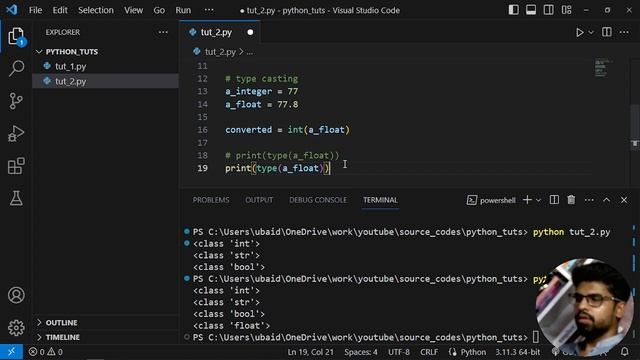Open editor More Actions ellipsis
The height and width of the screenshot is (360, 640).
[624, 32]
